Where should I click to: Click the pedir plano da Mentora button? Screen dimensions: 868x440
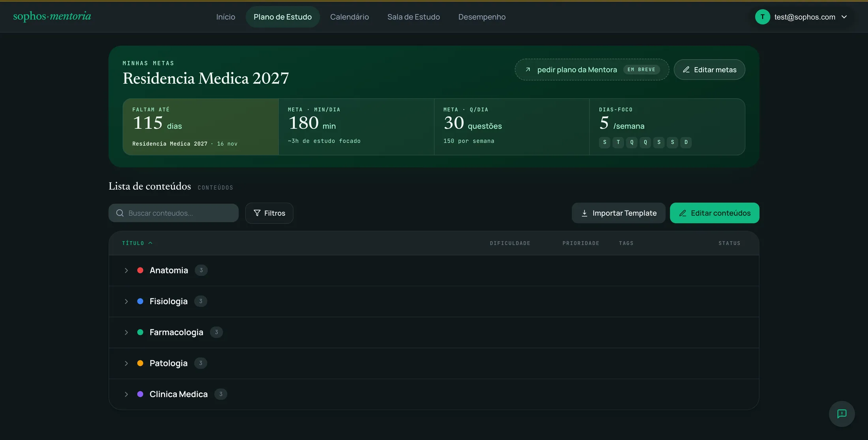coord(592,70)
